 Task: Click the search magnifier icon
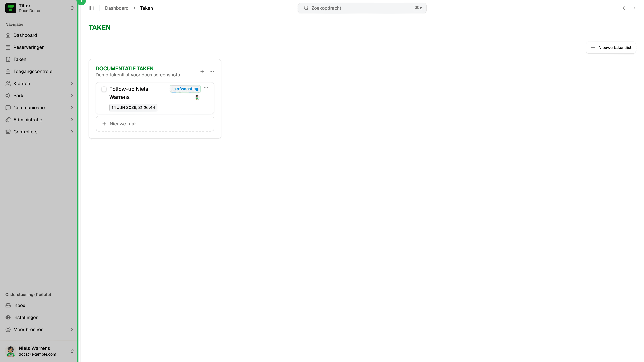306,8
